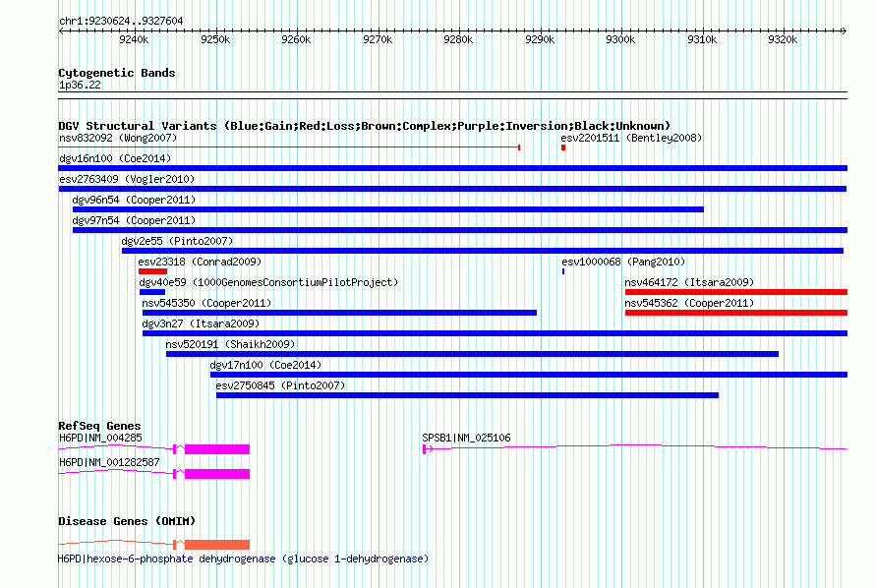The height and width of the screenshot is (588, 875).
Task: Click the ruler's left end arrow
Action: [x=61, y=30]
